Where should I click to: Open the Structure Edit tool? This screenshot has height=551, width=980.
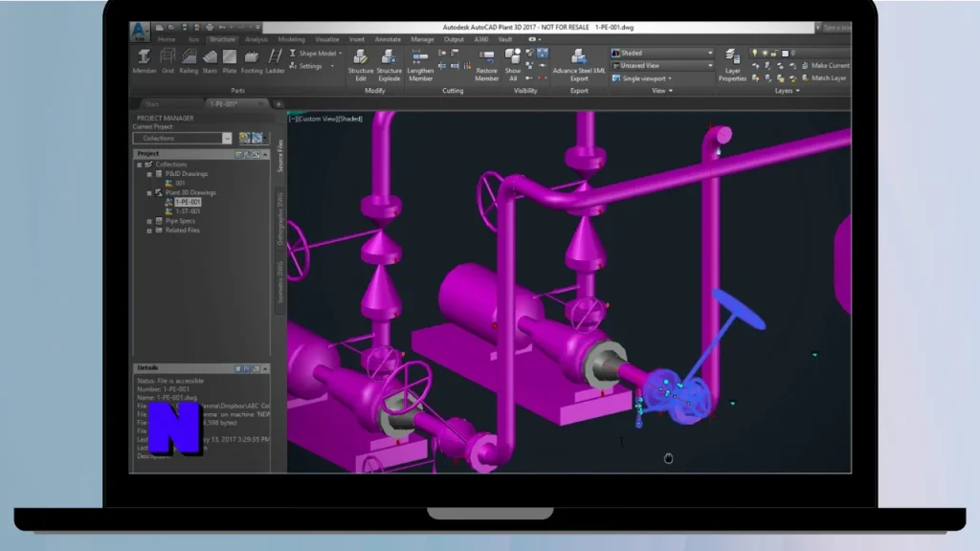point(361,65)
